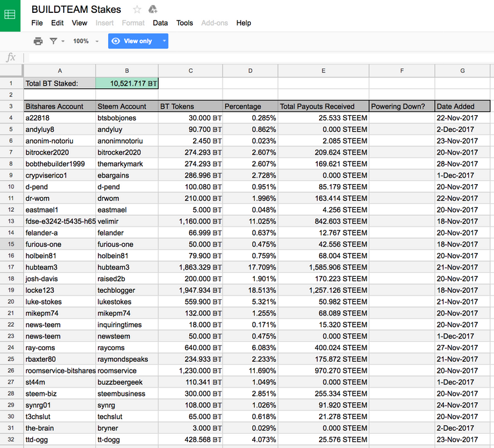Open the Tools menu

click(185, 23)
